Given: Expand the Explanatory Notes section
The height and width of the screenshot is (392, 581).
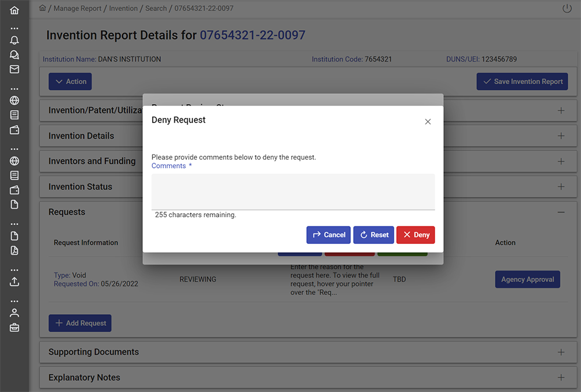Looking at the screenshot, I should [x=561, y=377].
